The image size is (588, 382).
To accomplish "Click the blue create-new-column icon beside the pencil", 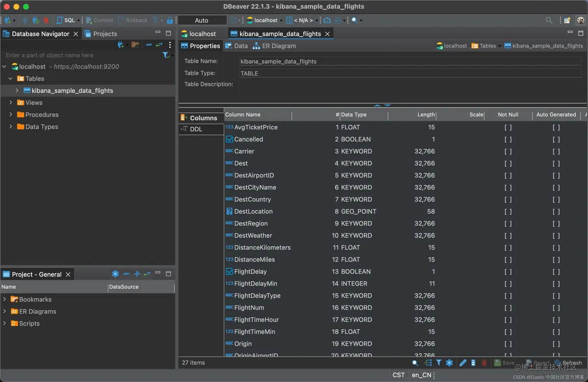I will (473, 363).
